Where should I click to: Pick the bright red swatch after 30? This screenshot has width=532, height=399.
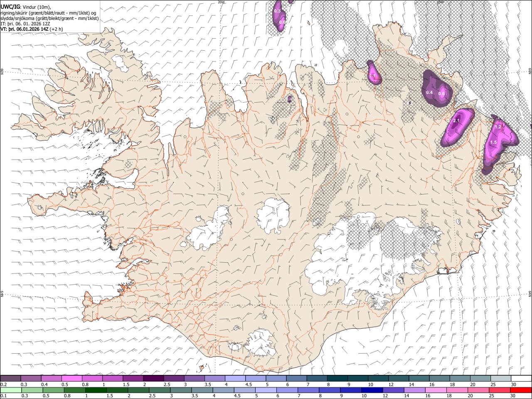pyautogui.click(x=521, y=390)
